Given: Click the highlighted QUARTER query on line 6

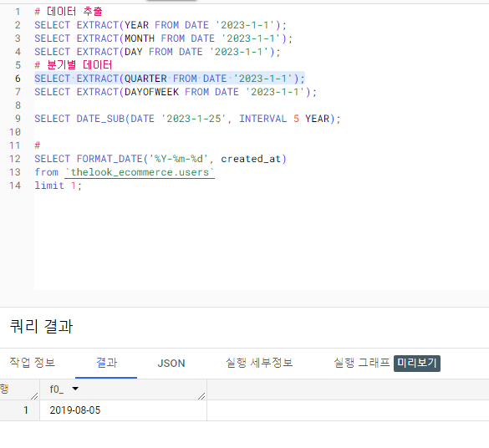Looking at the screenshot, I should pos(170,79).
